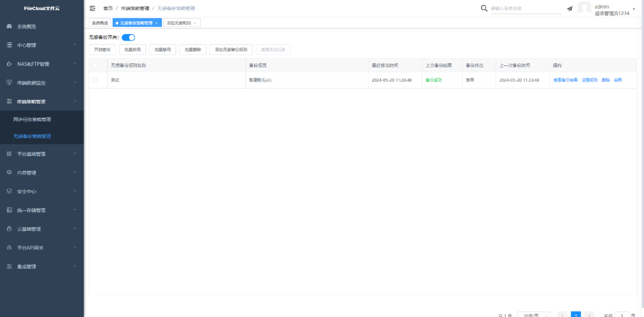The height and width of the screenshot is (317, 644).
Task: Click 查看备份结果 link for 测试 rule
Action: 565,80
